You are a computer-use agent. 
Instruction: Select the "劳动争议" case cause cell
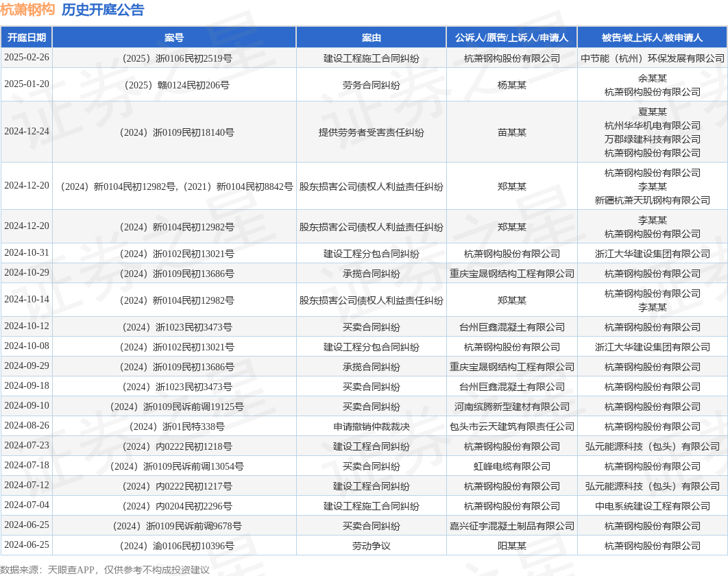tap(372, 547)
